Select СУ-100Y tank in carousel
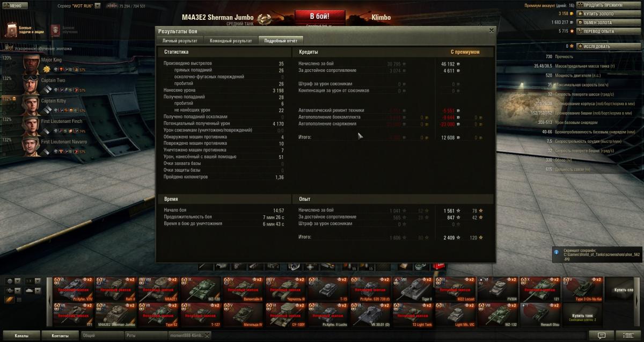The height and width of the screenshot is (342, 644). [286, 315]
